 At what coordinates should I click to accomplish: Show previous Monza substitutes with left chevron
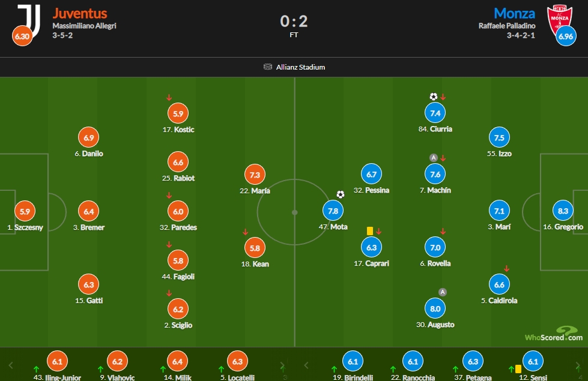pyautogui.click(x=306, y=365)
